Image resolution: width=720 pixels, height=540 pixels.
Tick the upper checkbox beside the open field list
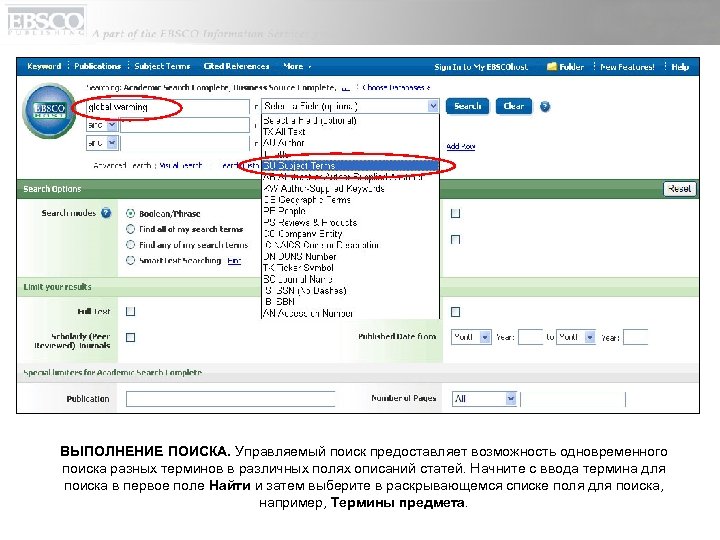tap(456, 214)
